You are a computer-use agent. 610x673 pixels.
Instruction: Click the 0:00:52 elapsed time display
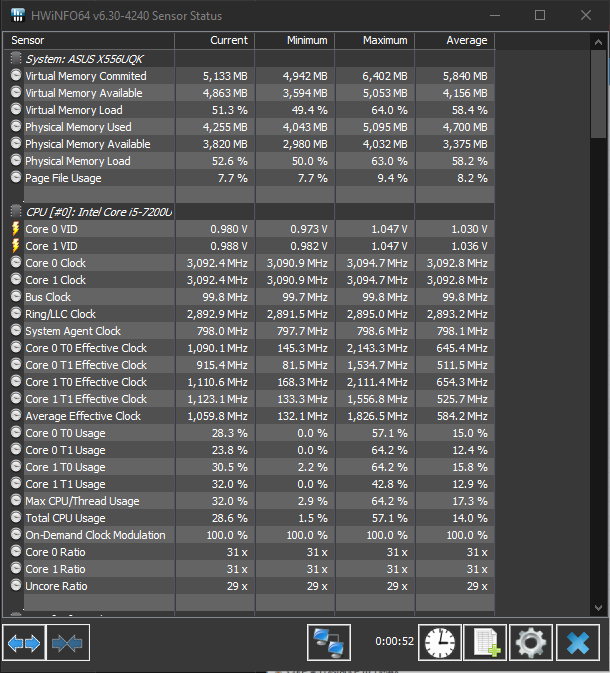395,641
